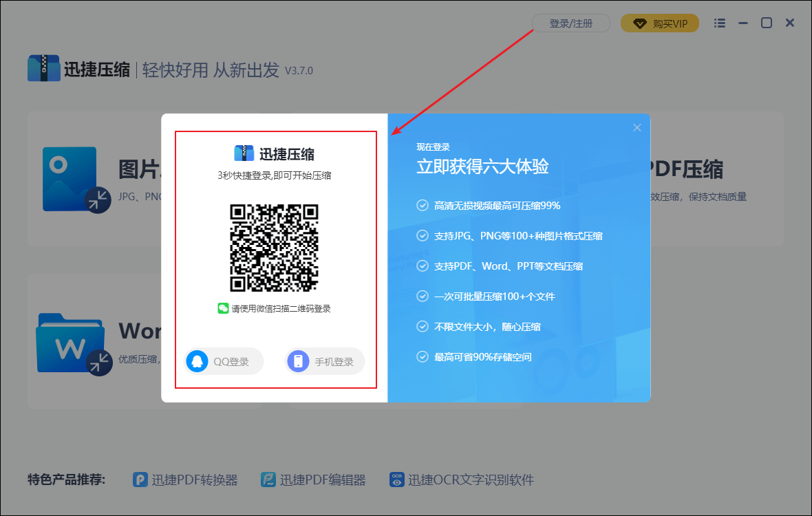Screen dimensions: 812x516
Task: Open the 登录/注册 login button
Action: 570,23
